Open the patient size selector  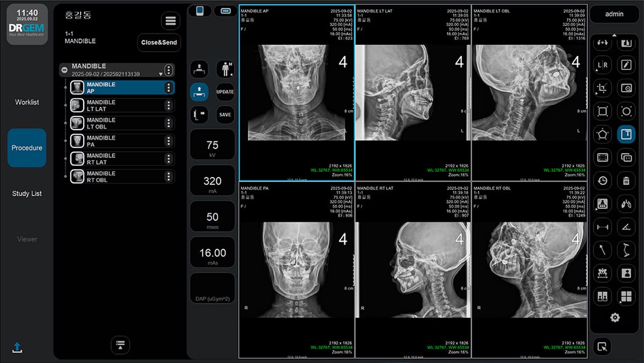click(x=225, y=69)
